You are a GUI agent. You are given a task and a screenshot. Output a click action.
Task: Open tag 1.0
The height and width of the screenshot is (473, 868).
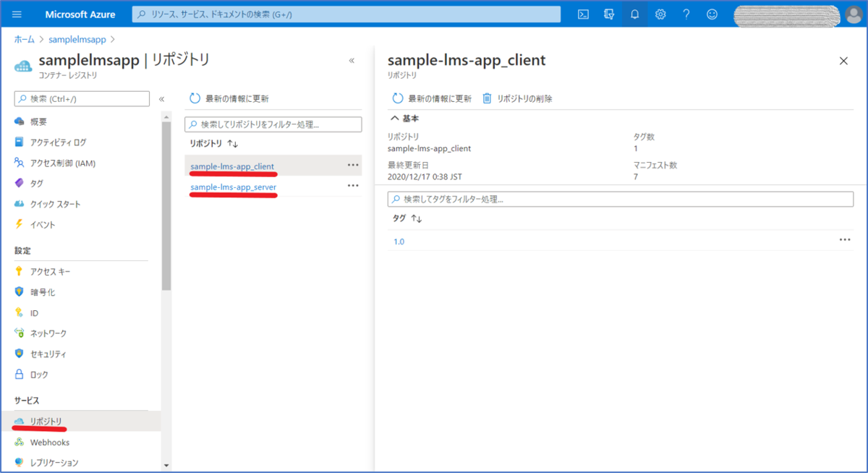tap(399, 242)
